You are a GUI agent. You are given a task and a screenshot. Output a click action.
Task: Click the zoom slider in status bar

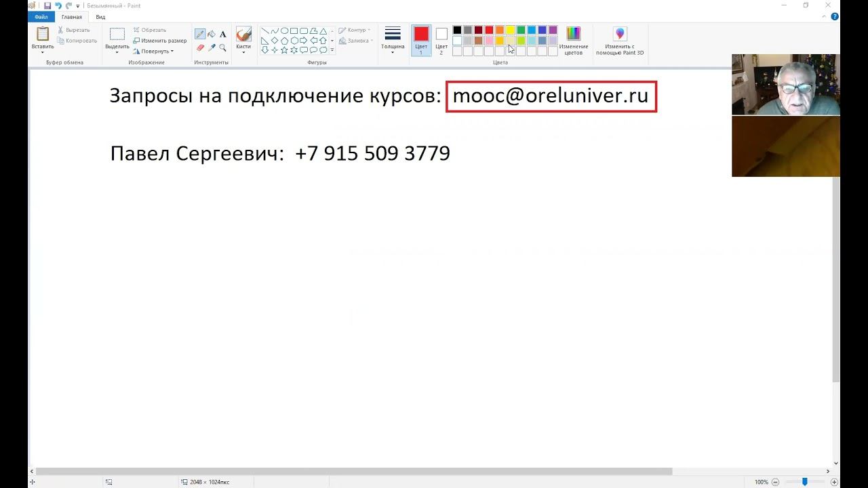pyautogui.click(x=805, y=482)
